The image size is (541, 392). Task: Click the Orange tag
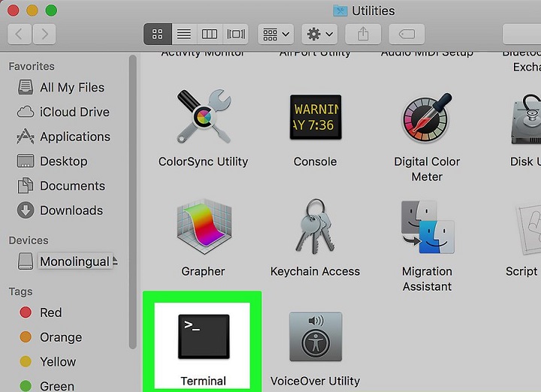click(51, 337)
